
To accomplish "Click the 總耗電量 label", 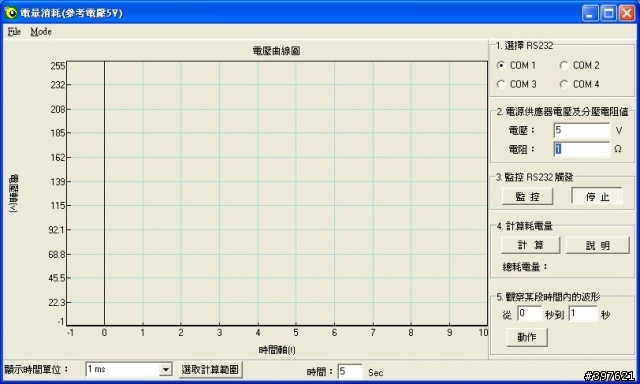I will pos(525,267).
